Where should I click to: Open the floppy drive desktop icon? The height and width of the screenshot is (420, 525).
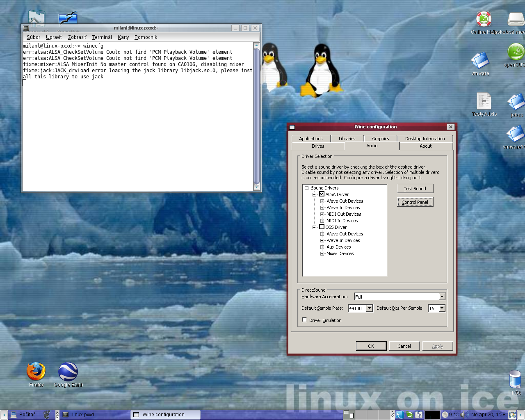click(516, 19)
